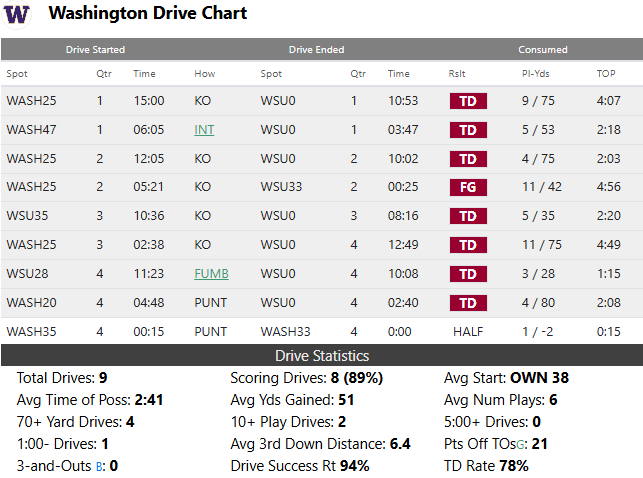
Task: Click the 10:36 start time cell
Action: tap(149, 216)
